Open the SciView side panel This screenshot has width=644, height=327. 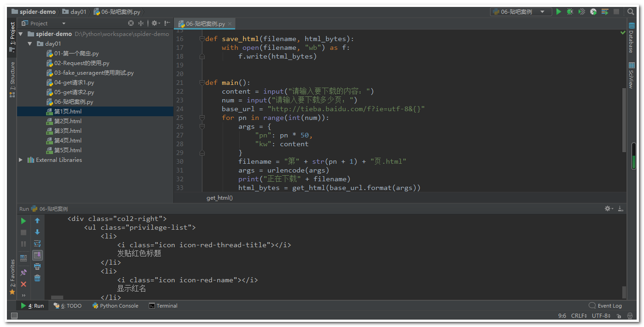631,75
